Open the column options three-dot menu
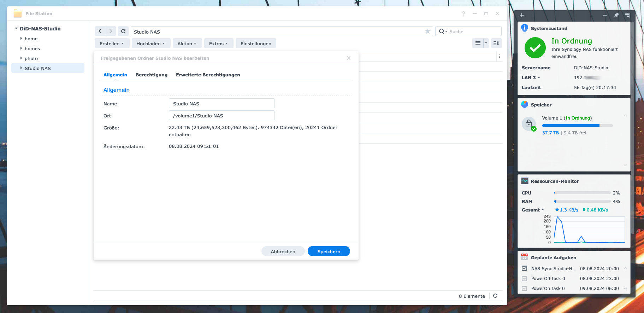Viewport: 644px width, 313px height. 500,56
